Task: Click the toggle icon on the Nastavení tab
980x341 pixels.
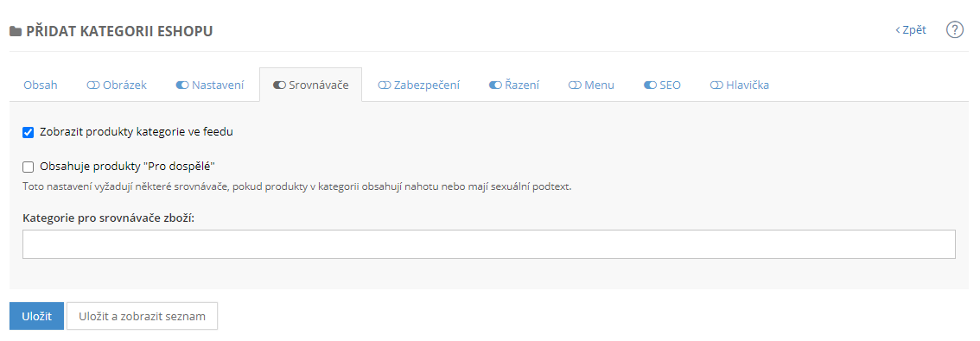Action: tap(181, 85)
